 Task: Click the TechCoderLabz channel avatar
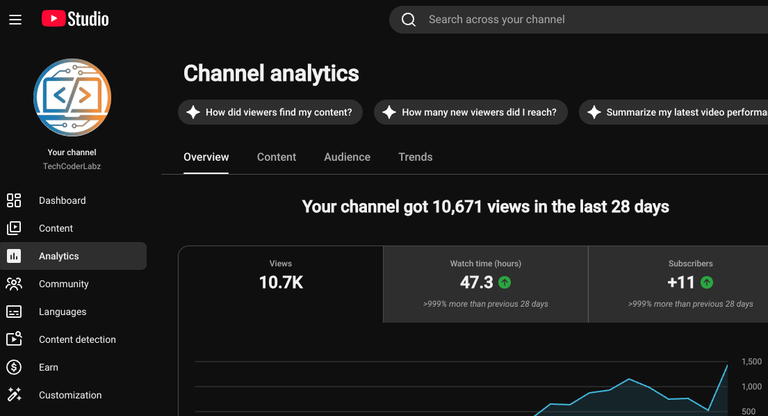click(x=72, y=98)
